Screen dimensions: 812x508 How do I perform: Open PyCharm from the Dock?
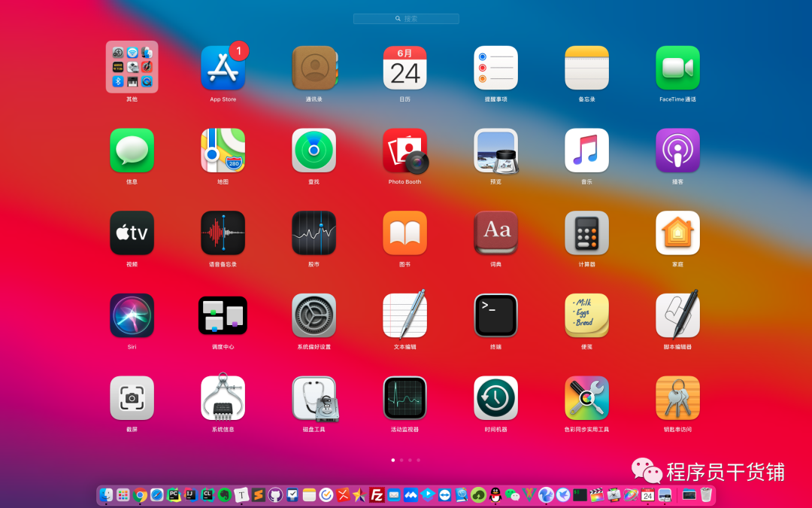[x=174, y=495]
